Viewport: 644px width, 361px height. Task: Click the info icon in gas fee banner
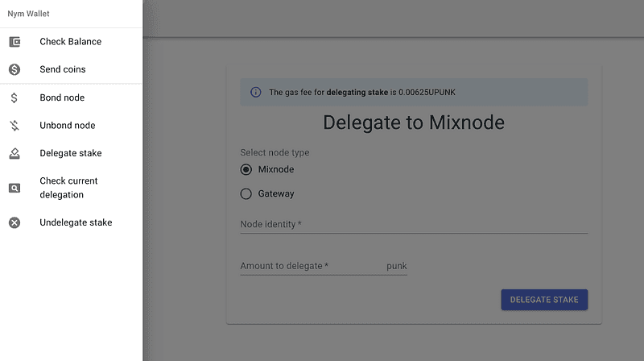click(256, 93)
